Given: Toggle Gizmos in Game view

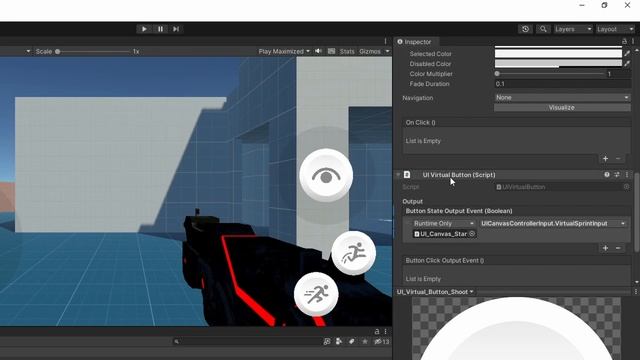Looking at the screenshot, I should 370,51.
